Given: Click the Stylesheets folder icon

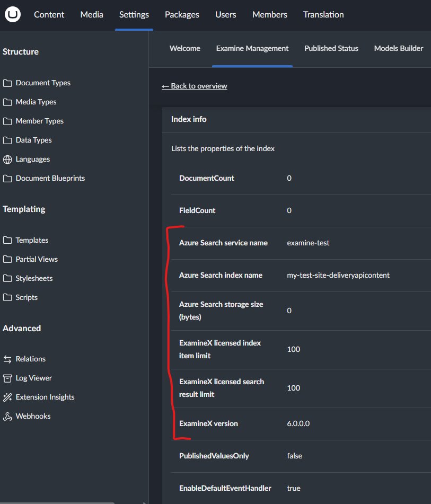Looking at the screenshot, I should [7, 278].
